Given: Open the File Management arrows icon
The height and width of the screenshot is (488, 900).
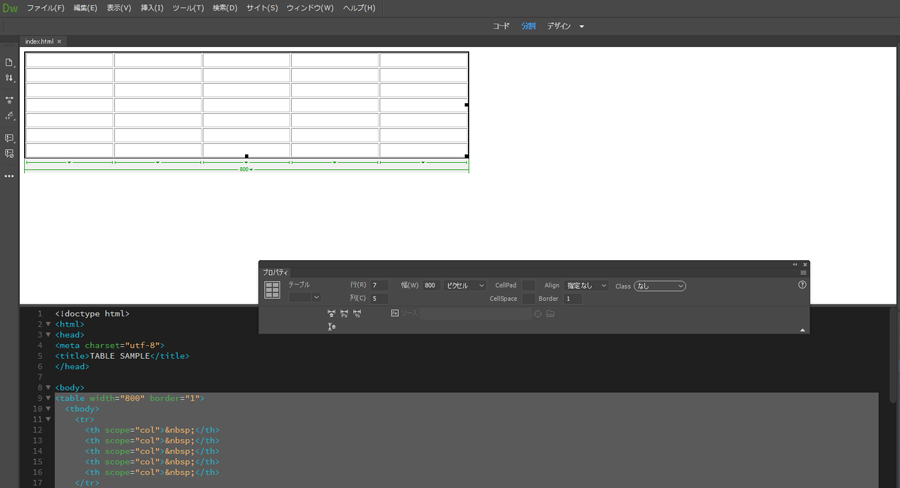Looking at the screenshot, I should click(9, 78).
